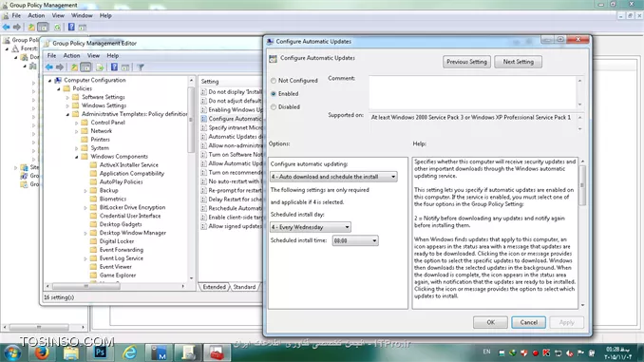Collapse Windows Components tree node

[77, 157]
